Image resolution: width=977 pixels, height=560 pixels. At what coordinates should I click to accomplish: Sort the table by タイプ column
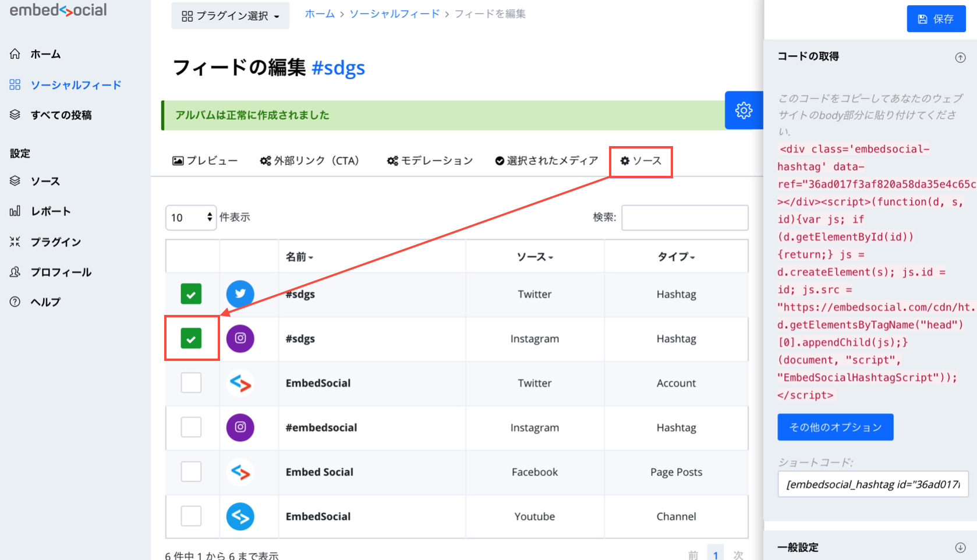click(676, 257)
